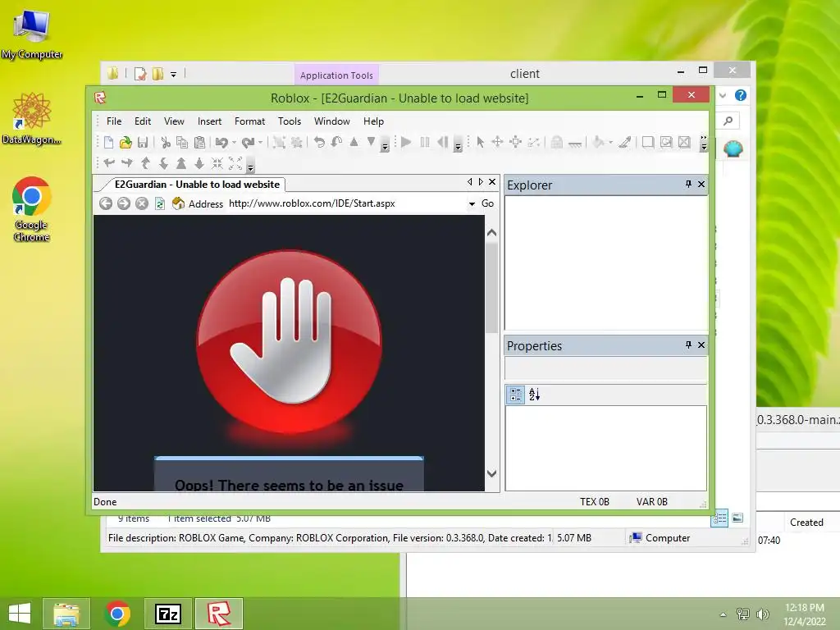This screenshot has height=630, width=840.
Task: Open 7-Zip from the taskbar
Action: (167, 614)
